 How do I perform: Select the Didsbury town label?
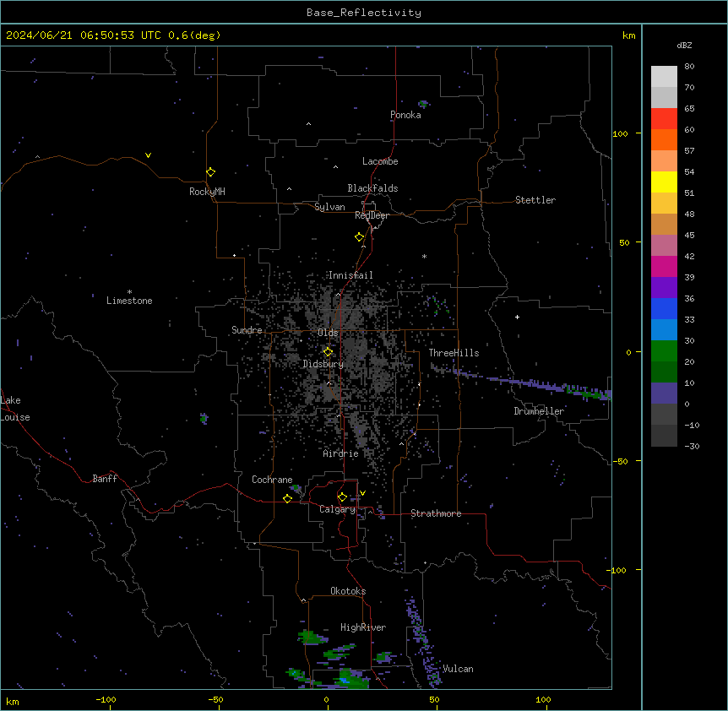click(x=323, y=364)
